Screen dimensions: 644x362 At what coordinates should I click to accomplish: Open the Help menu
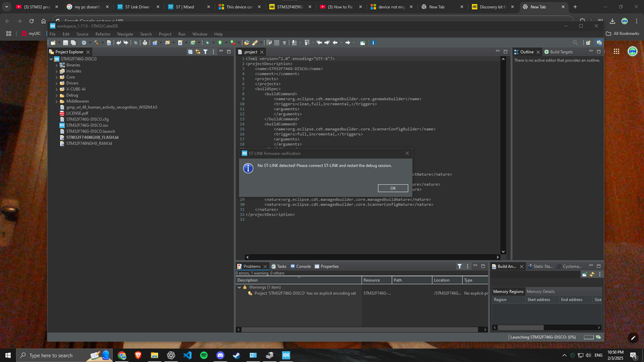218,34
